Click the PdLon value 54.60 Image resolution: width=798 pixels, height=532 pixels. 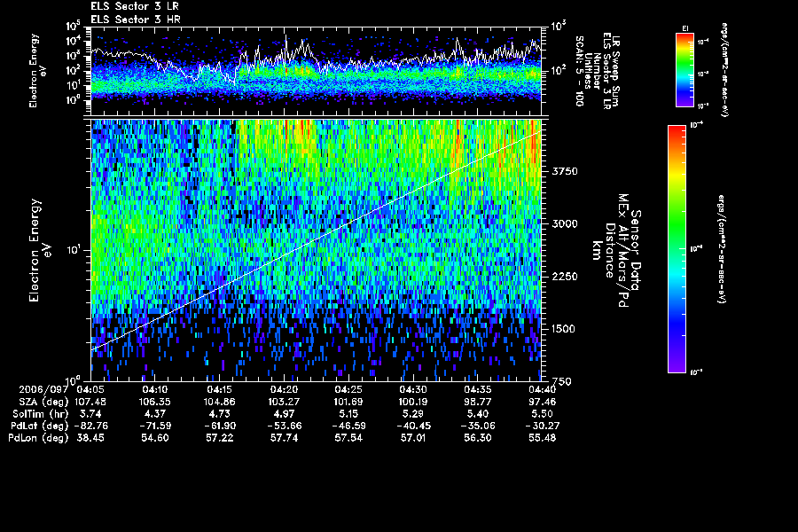154,438
